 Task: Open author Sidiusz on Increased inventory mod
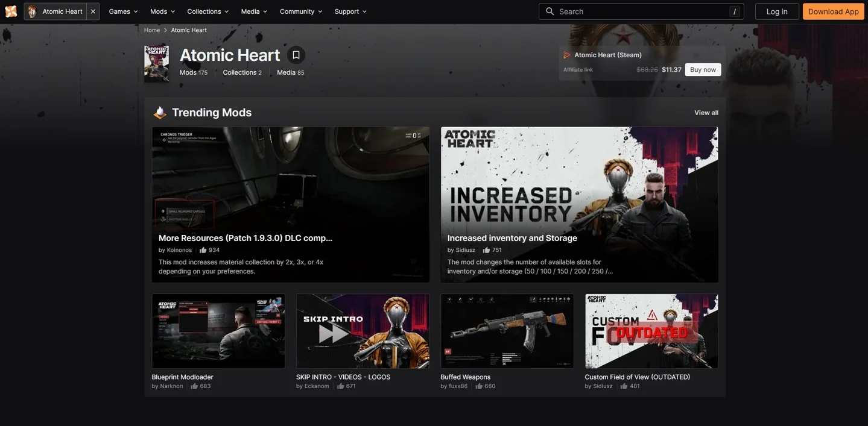(466, 250)
